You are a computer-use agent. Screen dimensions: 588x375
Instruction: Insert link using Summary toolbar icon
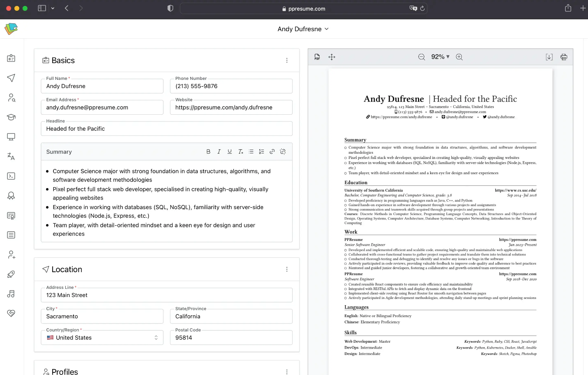coord(272,151)
